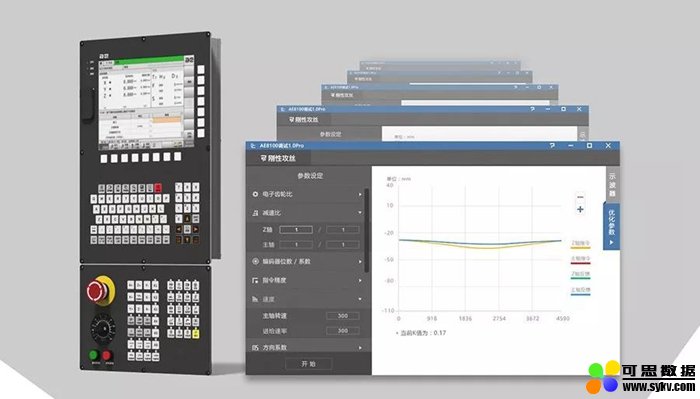700x399 pixels.
Task: Click the 开始 start button
Action: tap(308, 364)
